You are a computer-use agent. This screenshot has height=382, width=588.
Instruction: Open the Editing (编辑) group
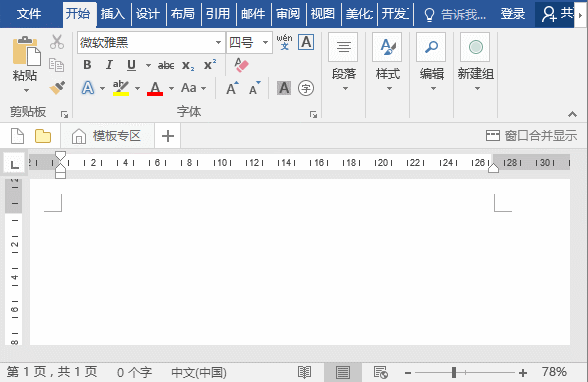coord(432,63)
